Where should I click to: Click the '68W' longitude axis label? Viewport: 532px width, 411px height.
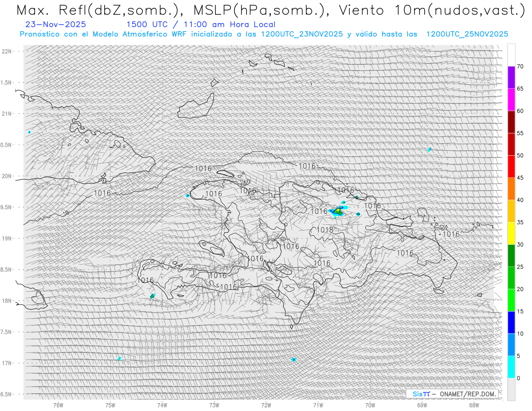[473, 405]
